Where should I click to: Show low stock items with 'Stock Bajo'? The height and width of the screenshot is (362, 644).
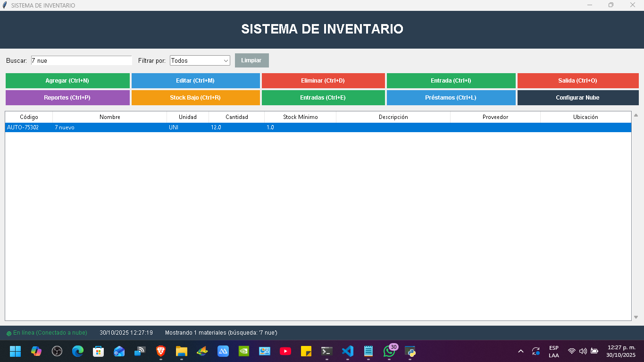tap(195, 98)
